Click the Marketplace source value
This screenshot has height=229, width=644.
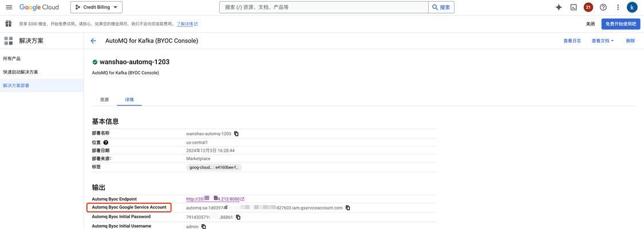coord(199,159)
